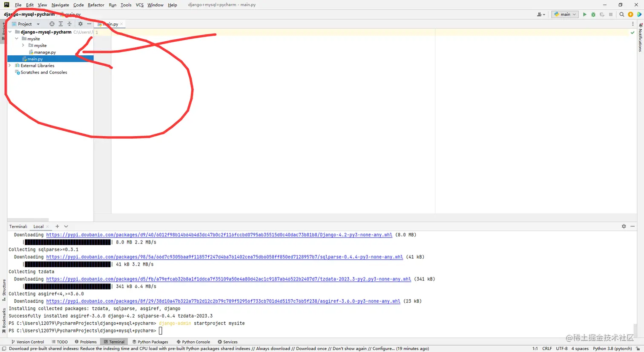644x352 pixels.
Task: Expand the inner mysite folder
Action: [23, 45]
